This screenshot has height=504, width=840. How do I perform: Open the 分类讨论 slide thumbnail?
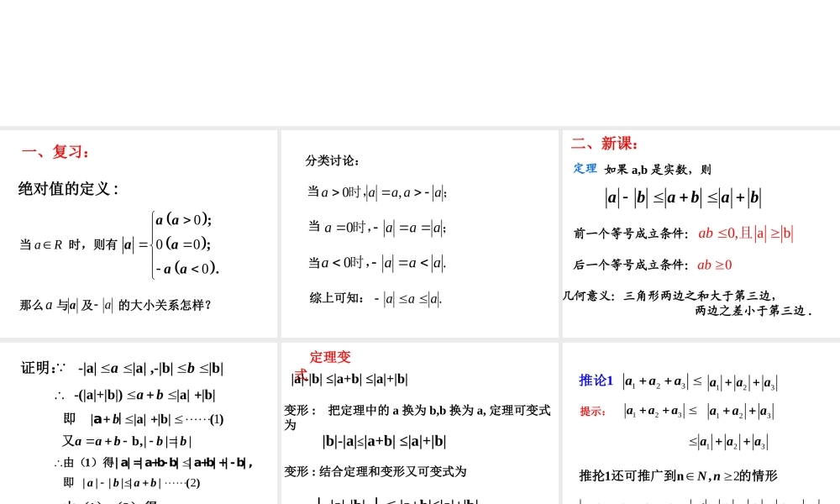[419, 234]
